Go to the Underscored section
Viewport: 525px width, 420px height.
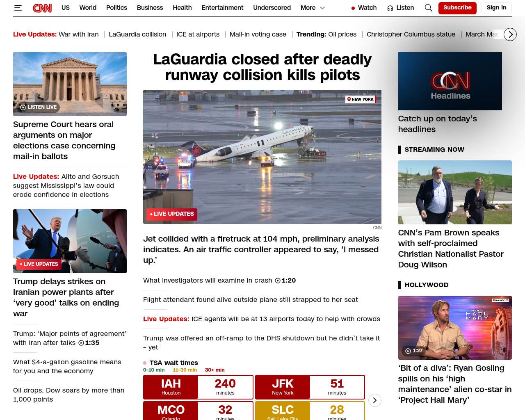coord(272,8)
